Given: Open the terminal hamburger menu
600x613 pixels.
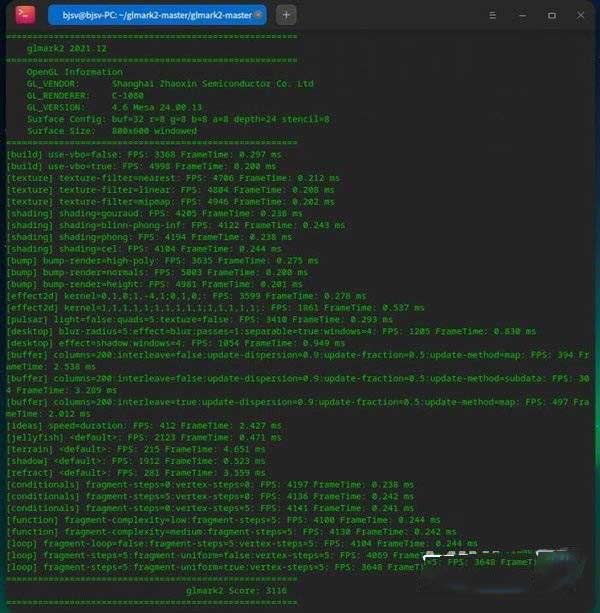Looking at the screenshot, I should [x=493, y=15].
